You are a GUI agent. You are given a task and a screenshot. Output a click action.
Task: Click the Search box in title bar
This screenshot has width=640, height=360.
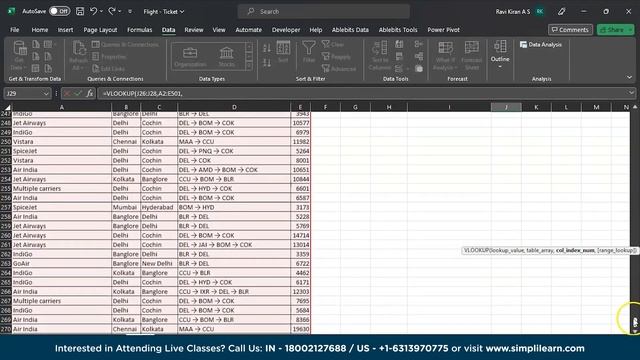click(324, 11)
